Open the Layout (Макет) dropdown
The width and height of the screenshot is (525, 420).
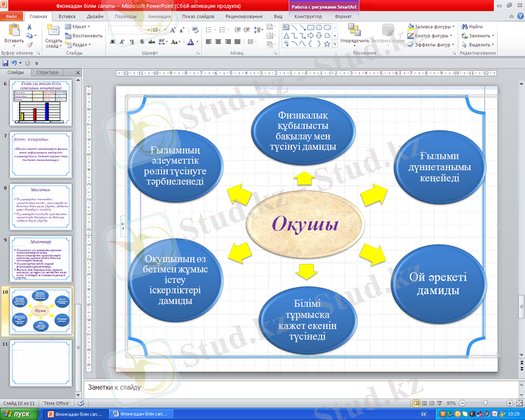[80, 27]
